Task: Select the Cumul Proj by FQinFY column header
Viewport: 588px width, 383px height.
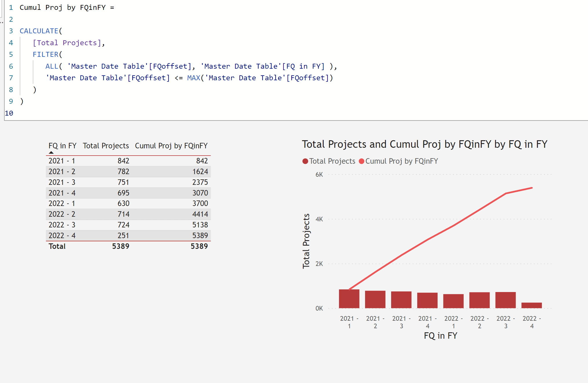Action: [171, 146]
